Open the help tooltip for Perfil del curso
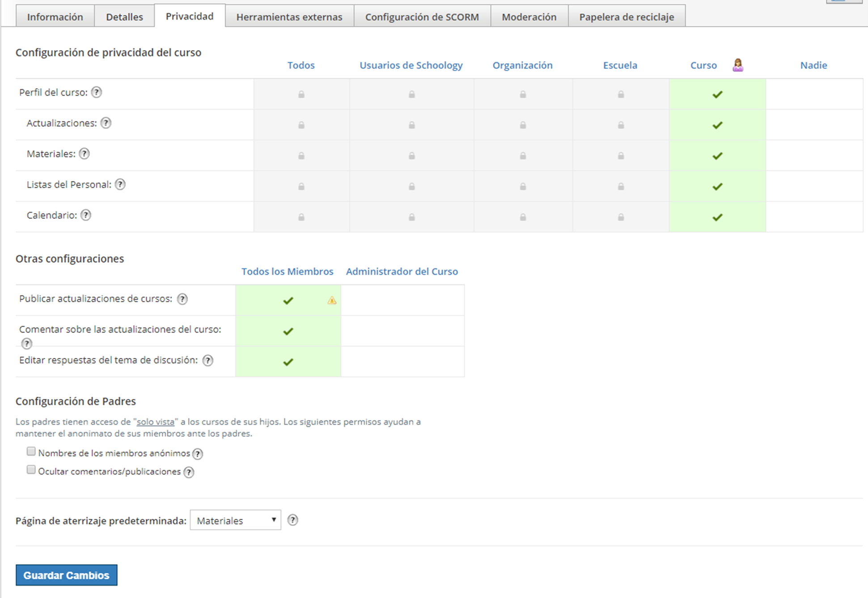The image size is (868, 598). pos(97,92)
